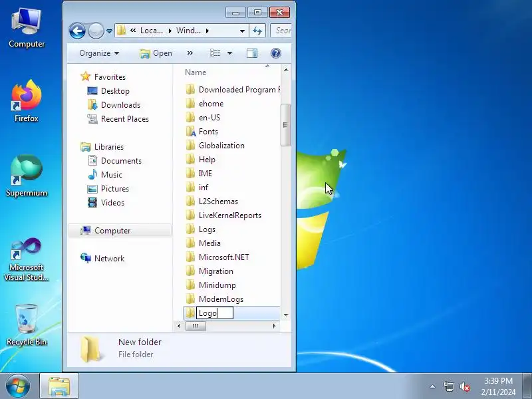This screenshot has height=399, width=532.
Task: Click the vertical scrollbar down arrow
Action: pos(286,315)
